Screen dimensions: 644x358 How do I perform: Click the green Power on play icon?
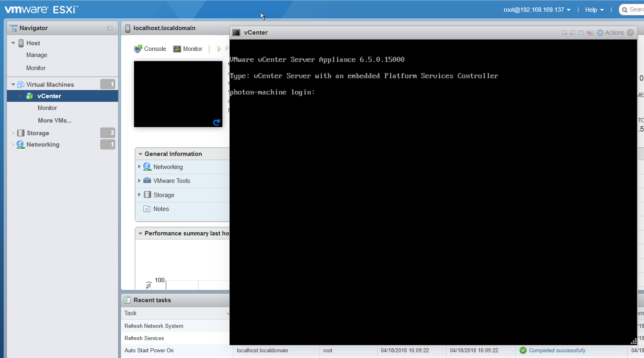(x=219, y=49)
